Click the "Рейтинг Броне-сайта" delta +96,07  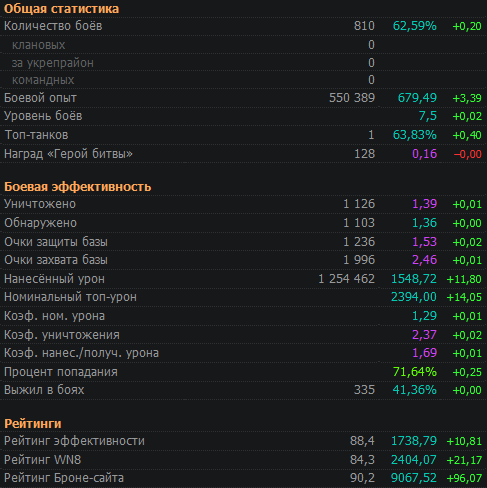tap(464, 478)
